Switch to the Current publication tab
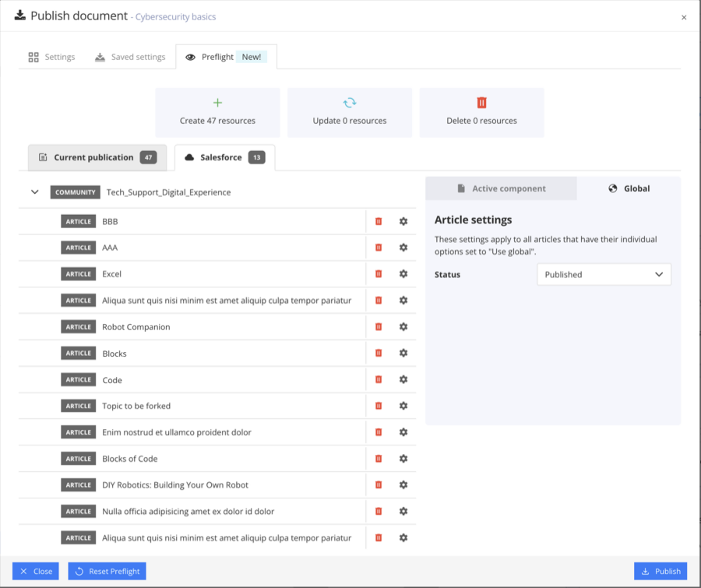The width and height of the screenshot is (701, 588). (x=97, y=157)
